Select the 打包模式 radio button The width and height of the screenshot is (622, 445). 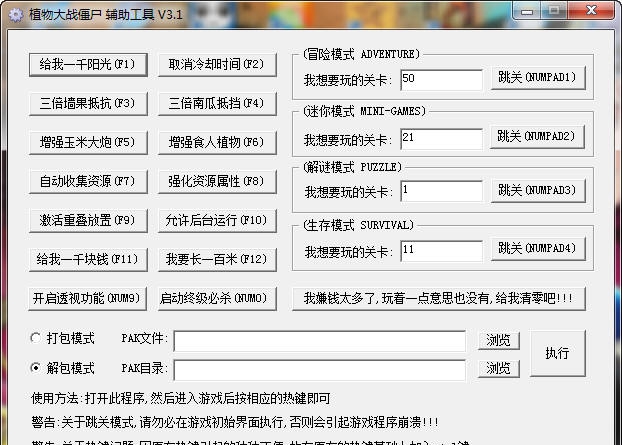coord(36,338)
